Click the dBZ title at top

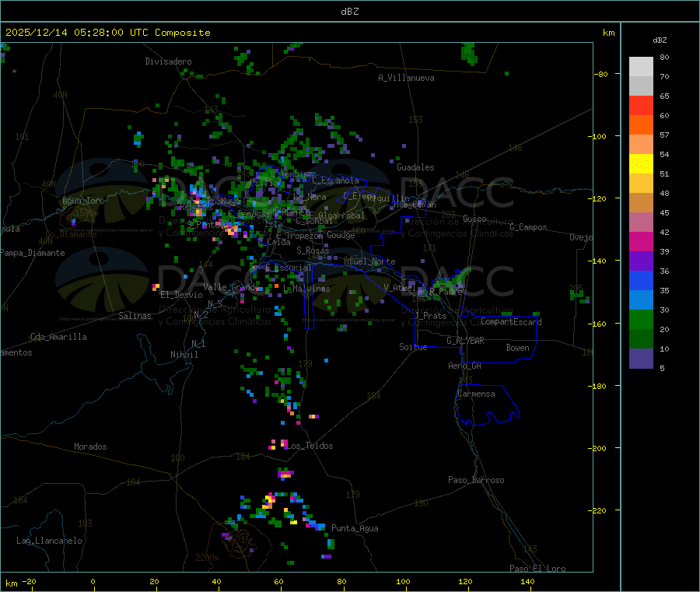click(349, 12)
